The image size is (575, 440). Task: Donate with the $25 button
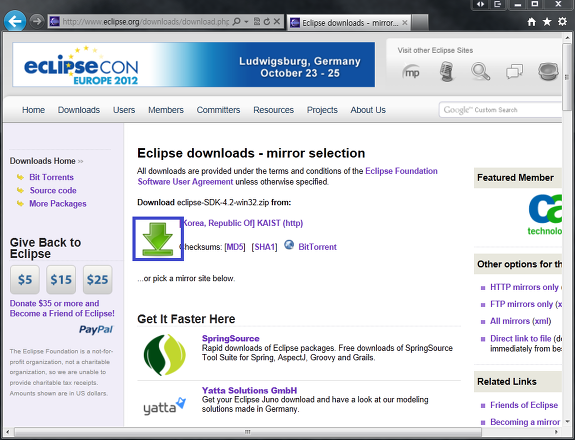point(98,280)
